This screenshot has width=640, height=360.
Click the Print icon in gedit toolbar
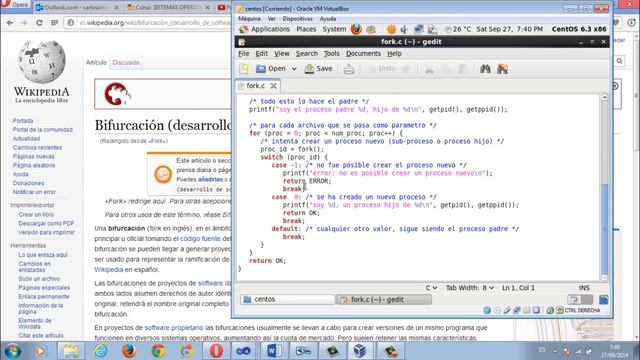point(349,69)
